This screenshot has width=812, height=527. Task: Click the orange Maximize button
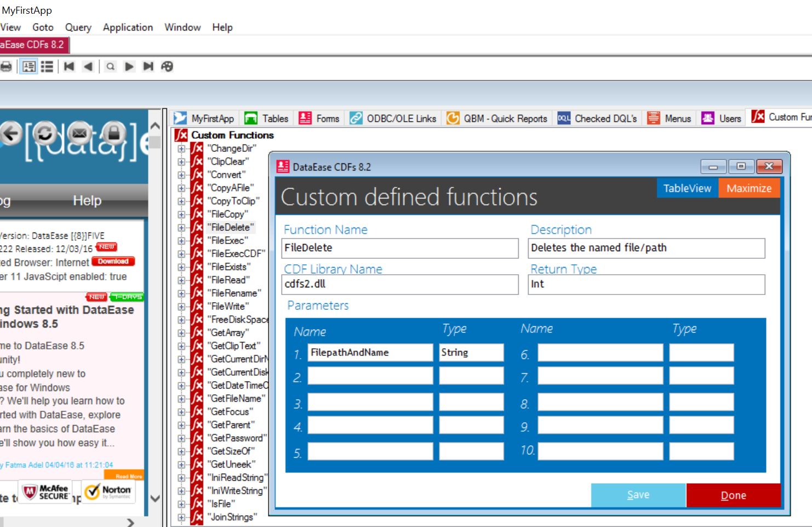tap(749, 188)
